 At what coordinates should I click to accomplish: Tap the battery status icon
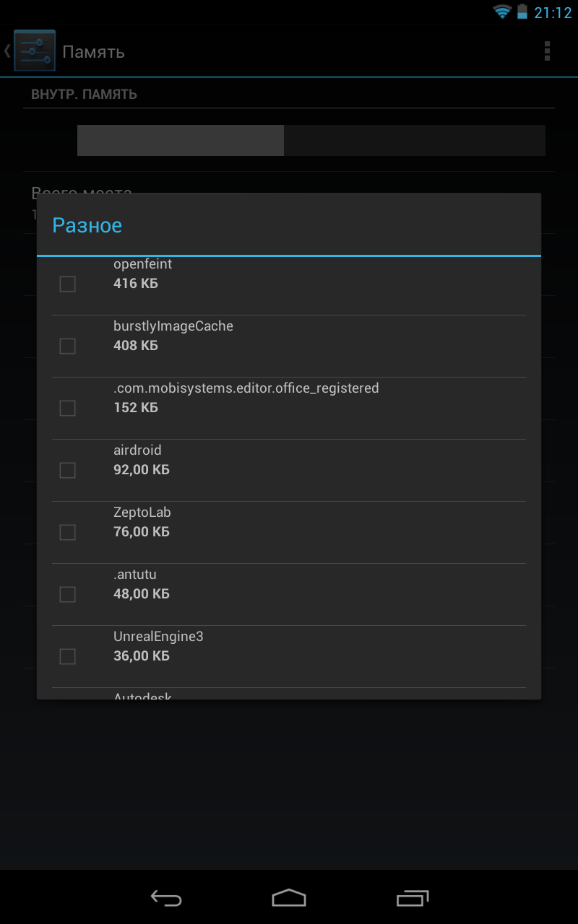522,12
